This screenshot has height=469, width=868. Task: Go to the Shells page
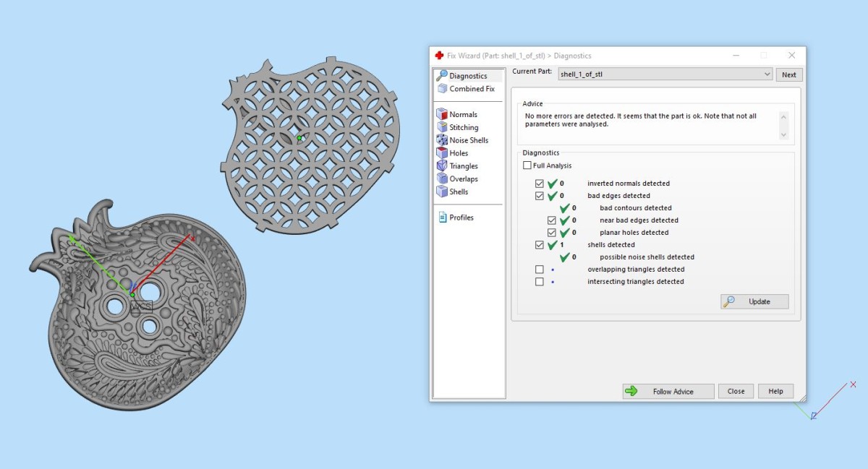[459, 192]
